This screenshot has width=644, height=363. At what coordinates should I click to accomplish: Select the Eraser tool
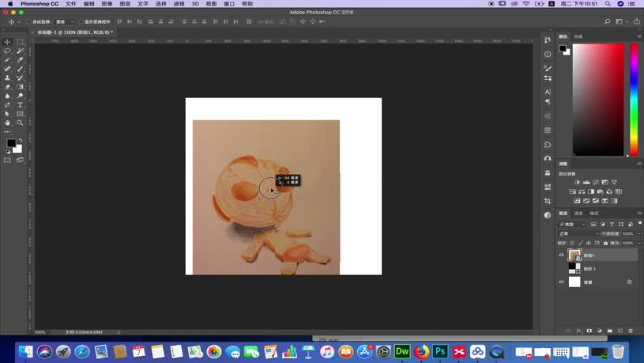(x=7, y=87)
